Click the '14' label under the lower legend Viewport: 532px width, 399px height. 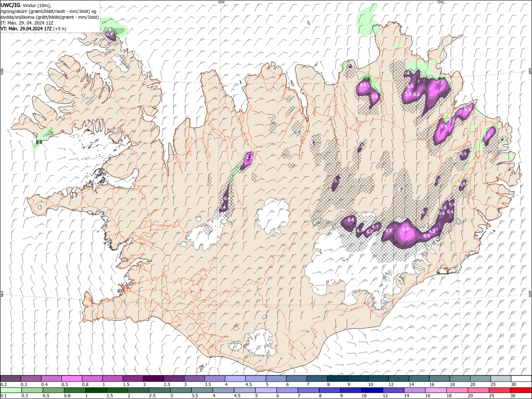[x=406, y=396]
